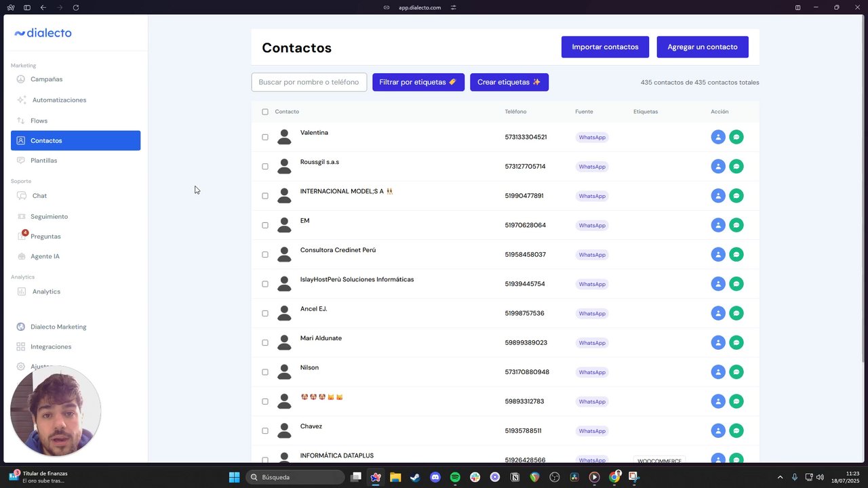Open Spotify from the taskbar
The width and height of the screenshot is (868, 488).
[x=455, y=477]
